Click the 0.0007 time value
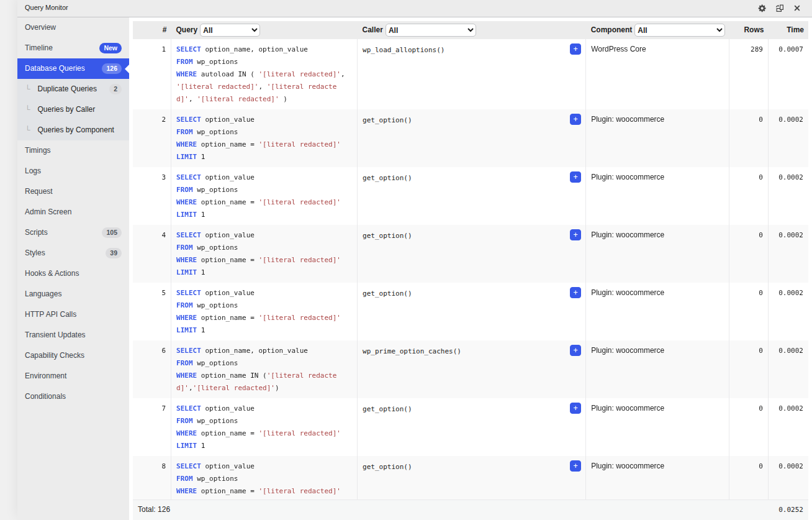This screenshot has height=520, width=812. (791, 49)
